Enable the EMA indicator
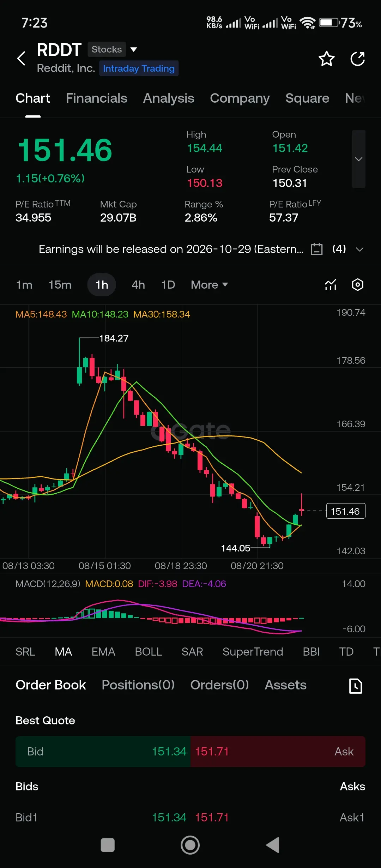 pos(103,652)
